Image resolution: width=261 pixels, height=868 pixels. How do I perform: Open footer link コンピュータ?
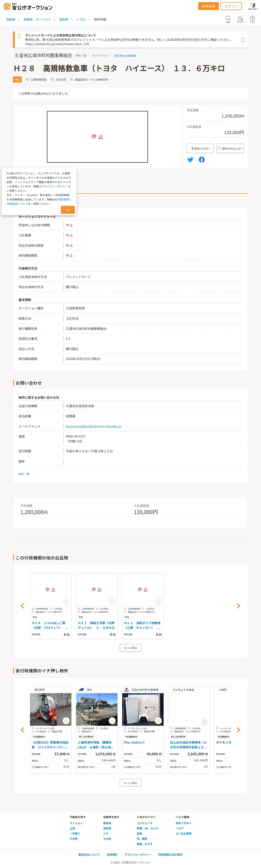pos(144,823)
